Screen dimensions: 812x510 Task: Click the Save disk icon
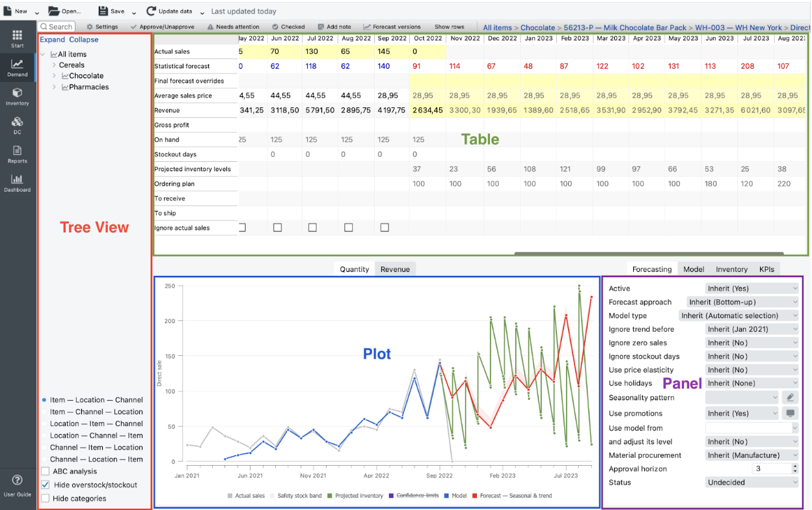[x=103, y=11]
